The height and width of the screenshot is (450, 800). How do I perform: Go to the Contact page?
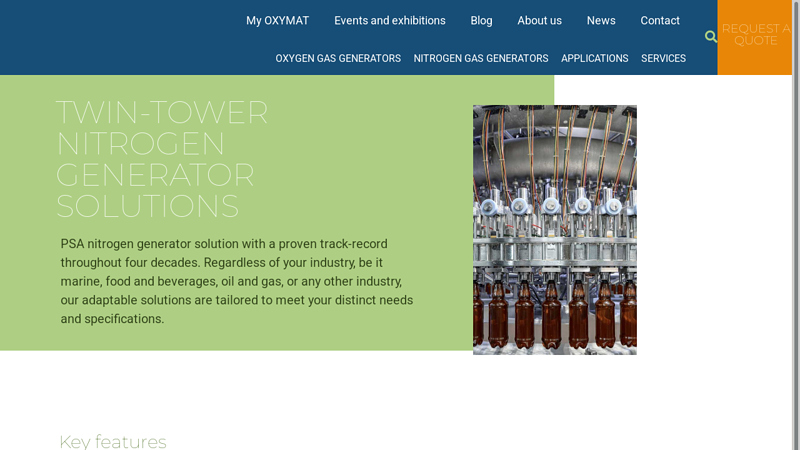[x=660, y=21]
